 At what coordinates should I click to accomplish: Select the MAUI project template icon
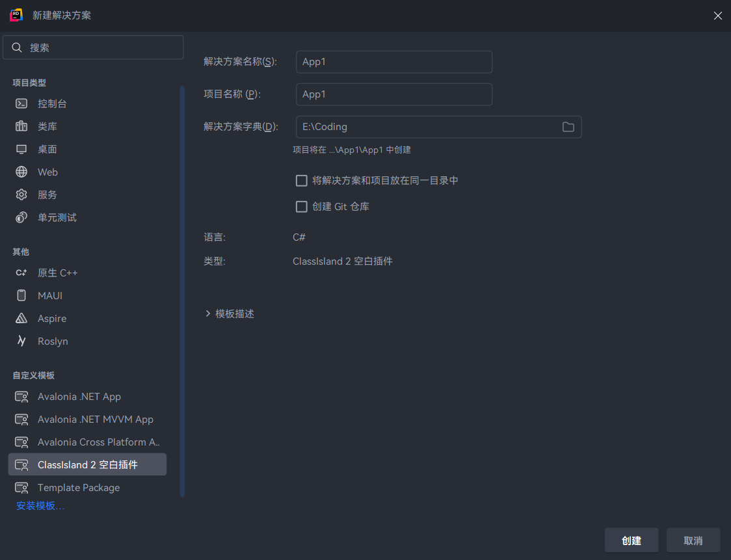point(21,295)
